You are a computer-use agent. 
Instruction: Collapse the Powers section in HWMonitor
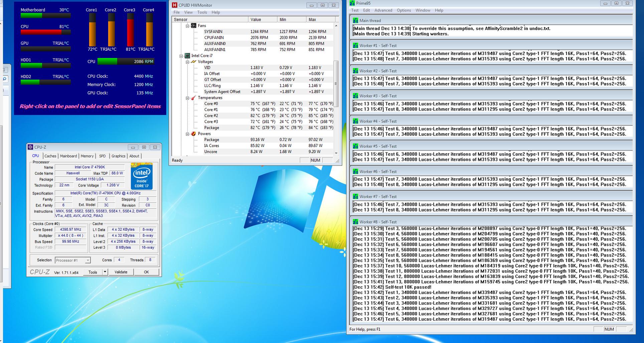[187, 134]
